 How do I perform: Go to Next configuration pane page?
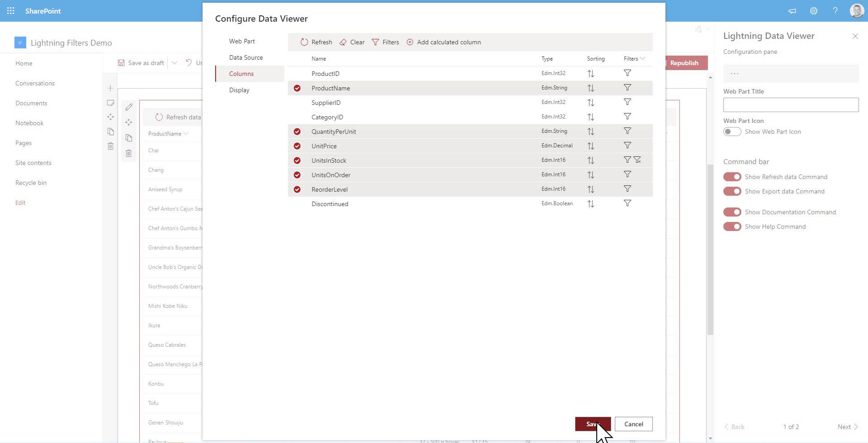click(848, 427)
